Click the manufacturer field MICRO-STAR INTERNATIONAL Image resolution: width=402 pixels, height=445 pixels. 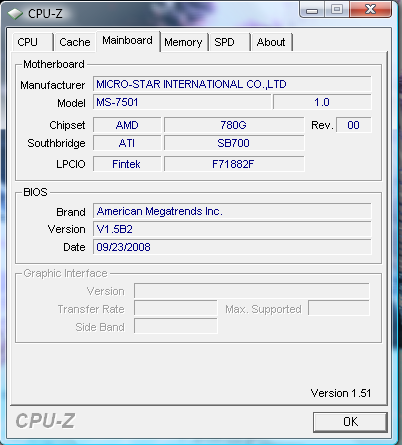232,84
